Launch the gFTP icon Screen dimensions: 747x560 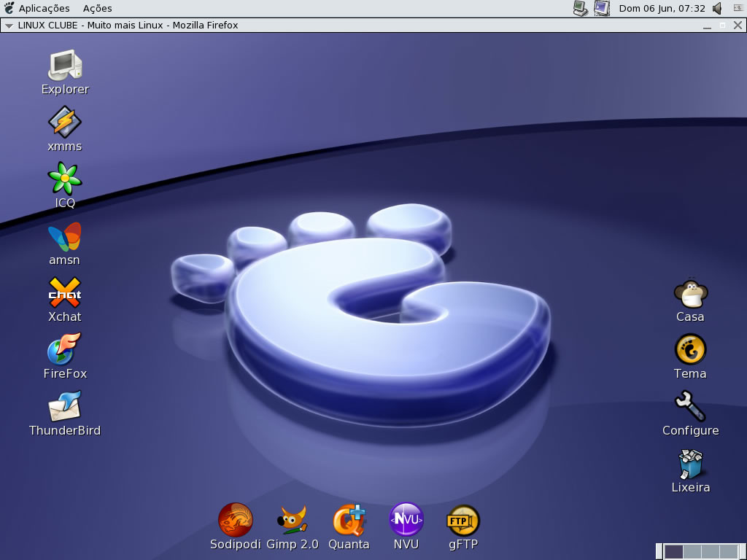[463, 520]
